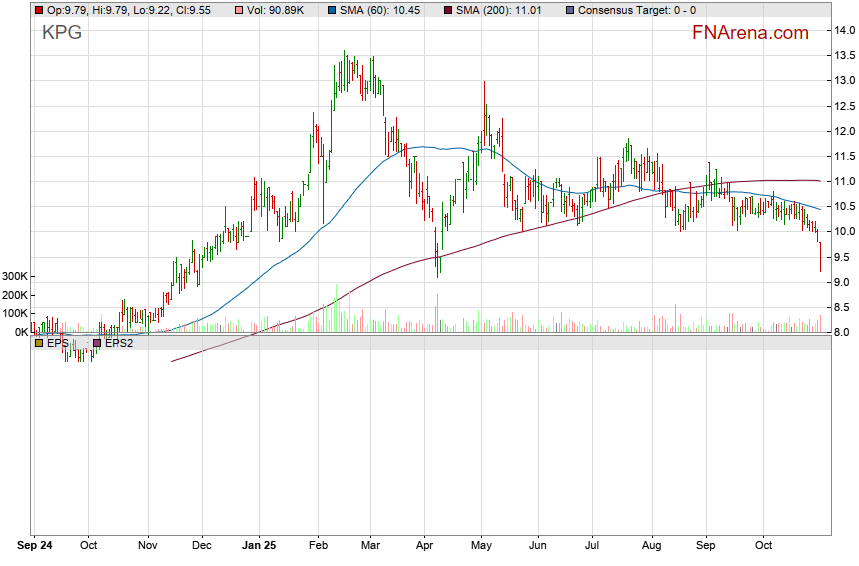The height and width of the screenshot is (566, 859).
Task: Select the Jan 25 date axis label
Action: pyautogui.click(x=259, y=546)
